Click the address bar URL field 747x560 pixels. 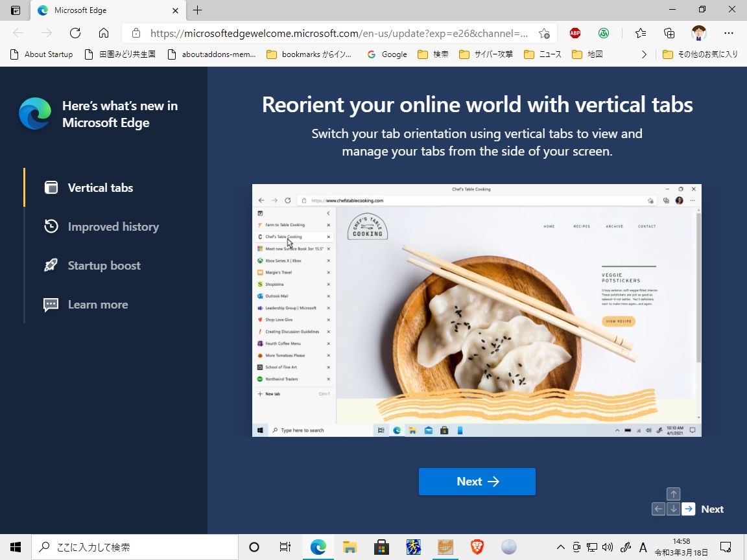339,33
